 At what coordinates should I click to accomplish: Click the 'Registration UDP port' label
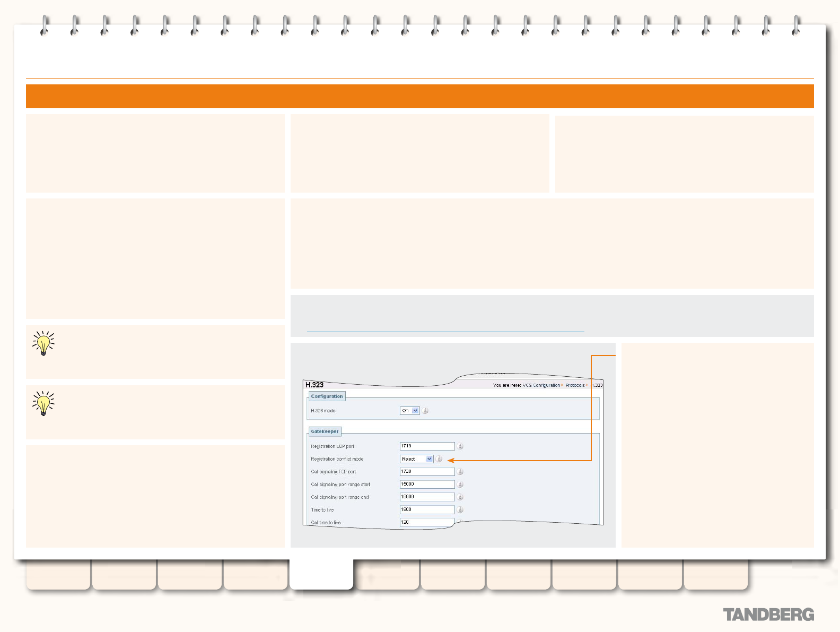tap(332, 446)
